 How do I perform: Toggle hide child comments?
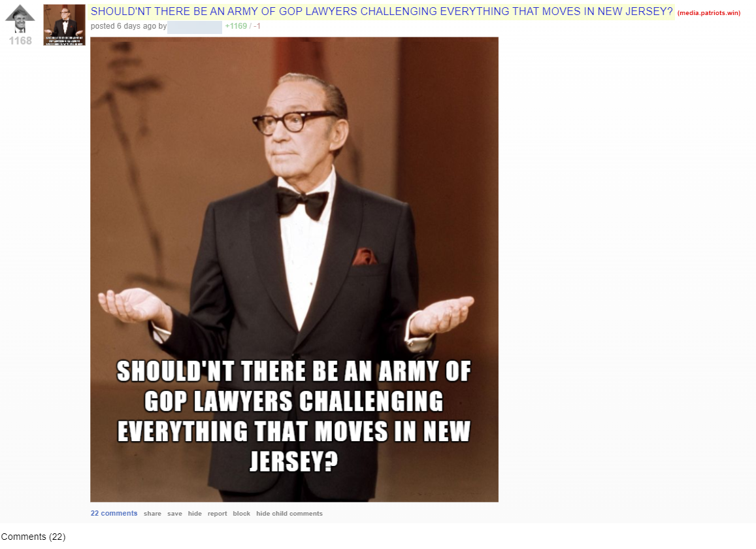(289, 513)
